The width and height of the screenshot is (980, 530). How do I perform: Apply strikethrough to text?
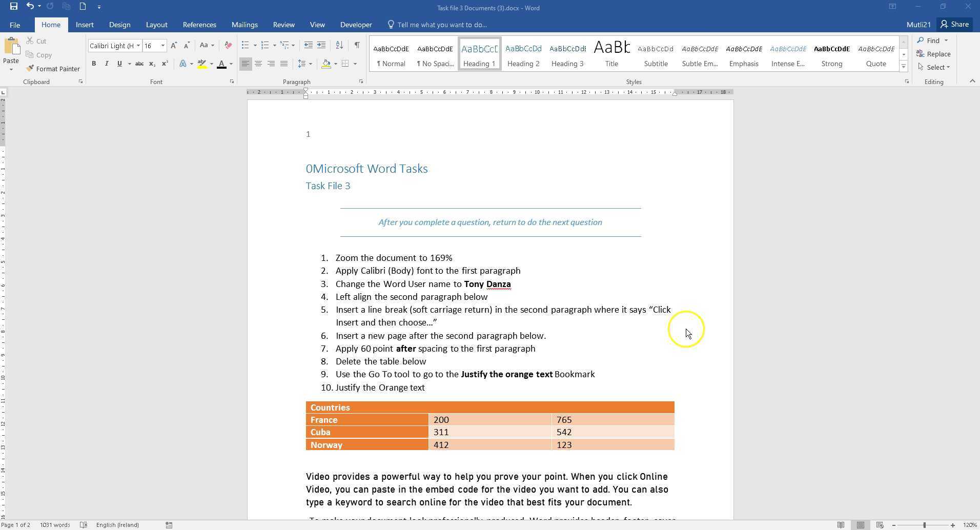139,64
